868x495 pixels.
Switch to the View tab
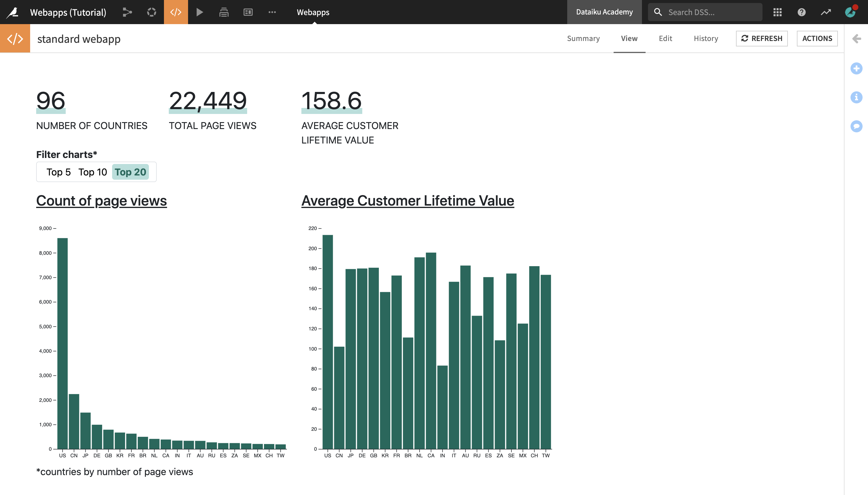click(x=629, y=38)
